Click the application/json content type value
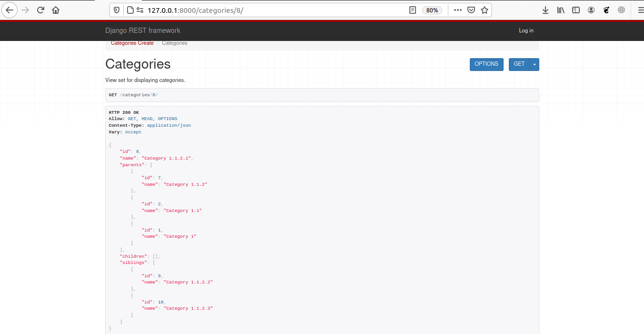The height and width of the screenshot is (334, 644). pos(169,125)
